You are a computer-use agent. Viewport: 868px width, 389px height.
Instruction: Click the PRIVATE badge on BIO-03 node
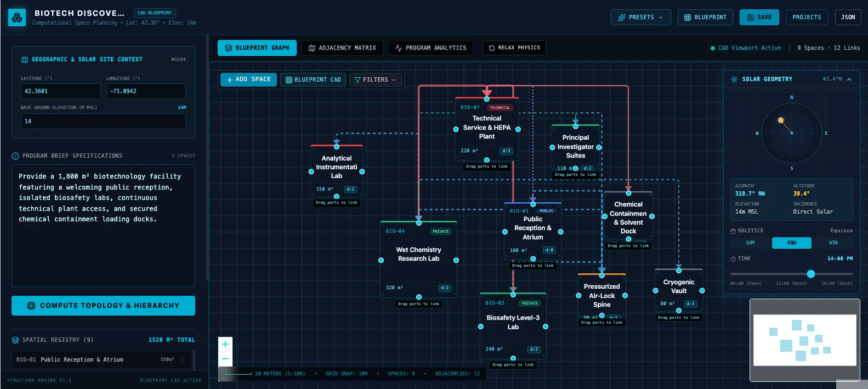[530, 304]
